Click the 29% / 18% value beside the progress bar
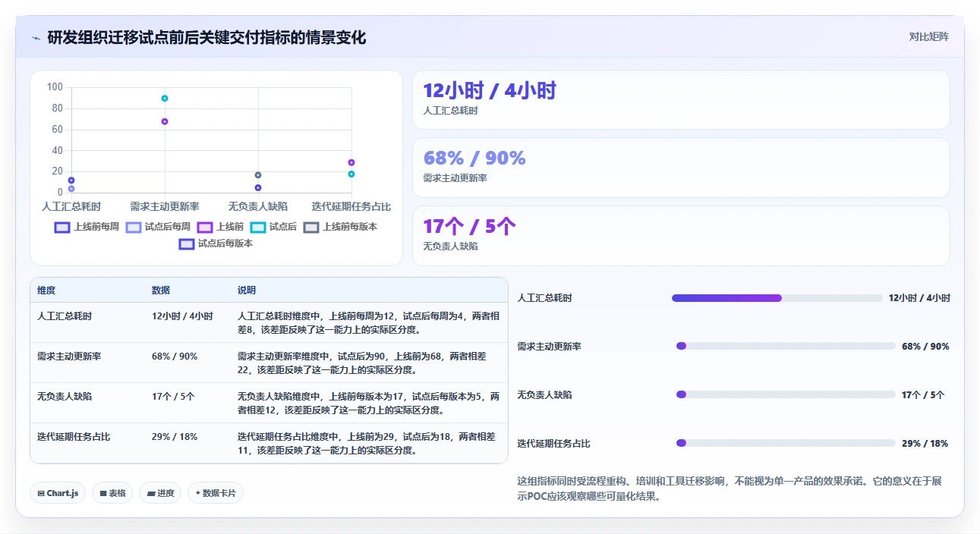This screenshot has width=980, height=534. pos(925,444)
